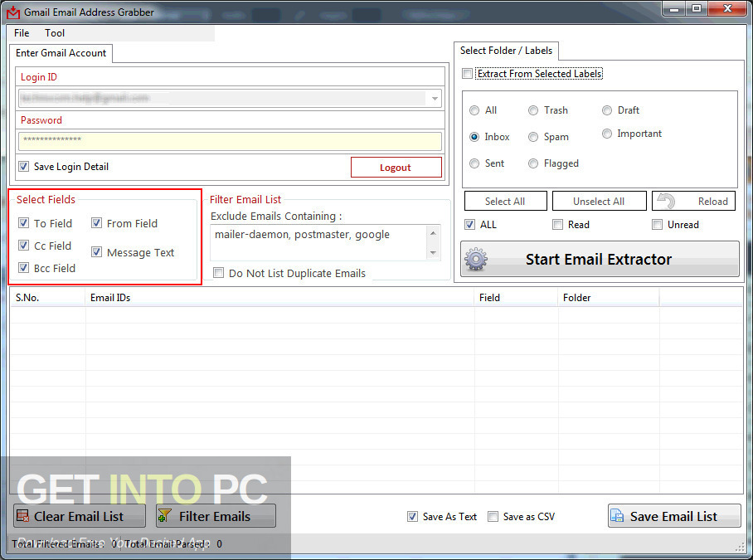Open the Tool menu
The width and height of the screenshot is (753, 560).
click(x=55, y=33)
